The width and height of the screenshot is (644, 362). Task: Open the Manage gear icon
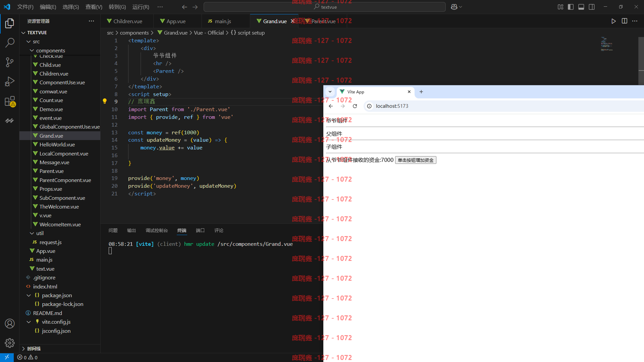(x=10, y=343)
